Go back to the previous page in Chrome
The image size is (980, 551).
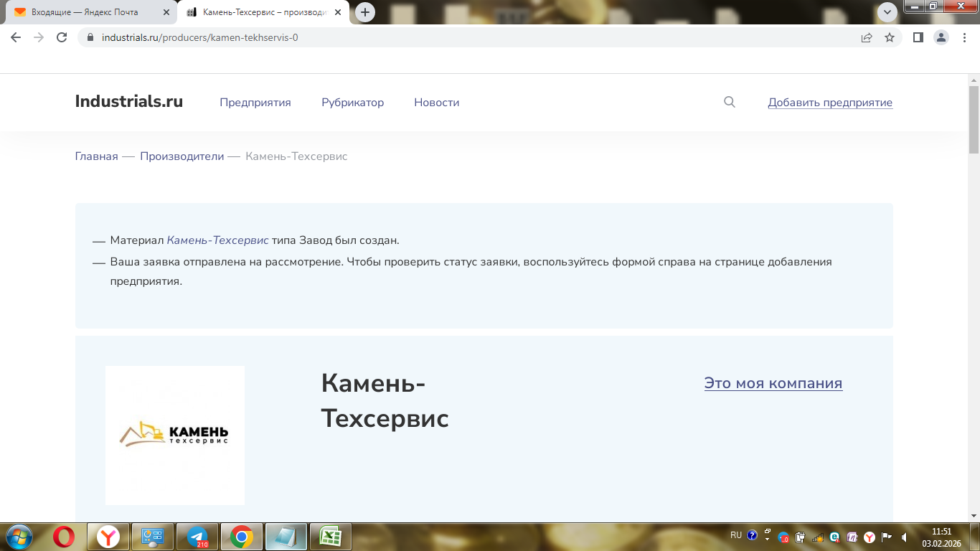click(x=16, y=37)
